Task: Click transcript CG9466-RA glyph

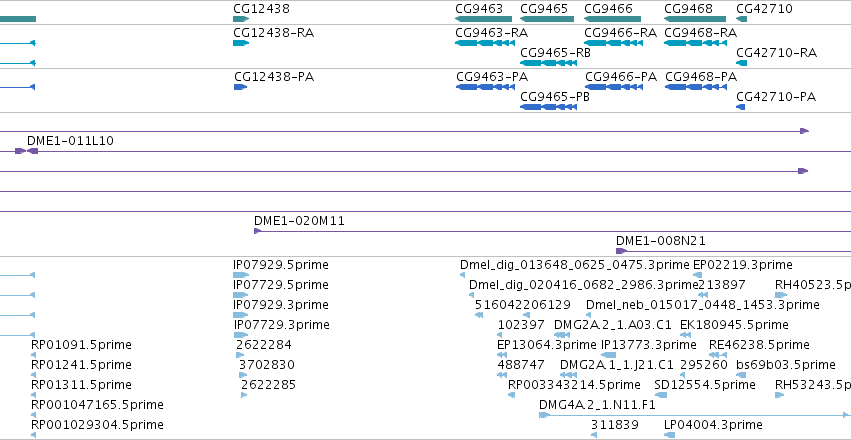Action: [613, 43]
